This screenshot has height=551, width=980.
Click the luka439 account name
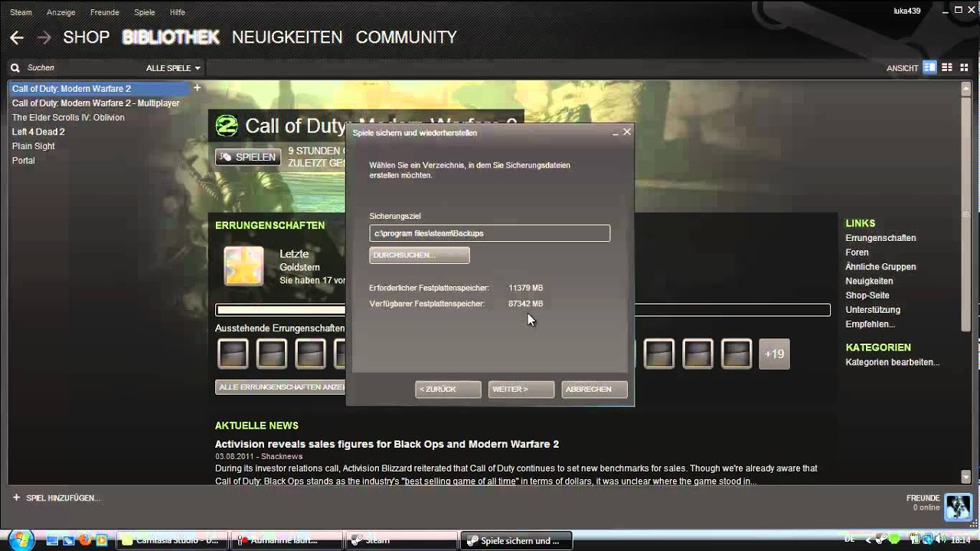pyautogui.click(x=906, y=11)
